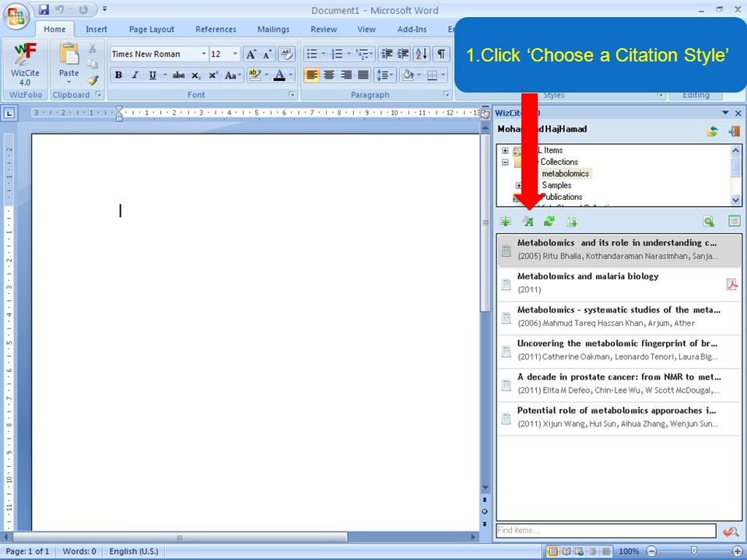Open the Bullets list dropdown arrow
This screenshot has height=560, width=747.
324,54
